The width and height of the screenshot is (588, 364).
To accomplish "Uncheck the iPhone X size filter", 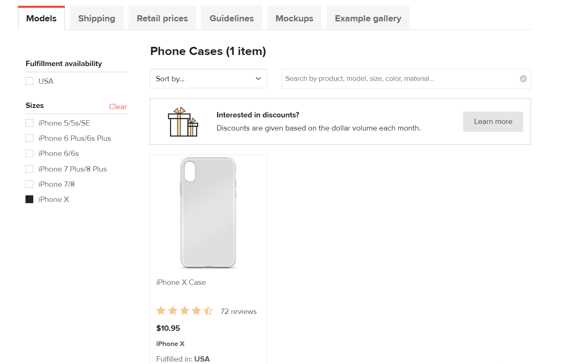I will point(30,199).
